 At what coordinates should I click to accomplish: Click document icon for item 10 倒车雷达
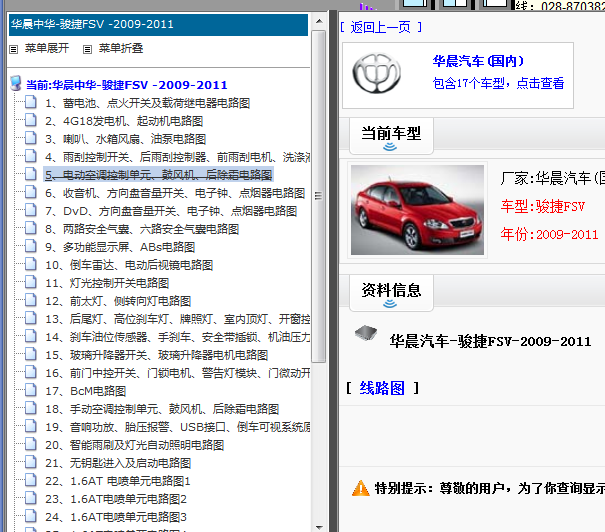(x=31, y=264)
